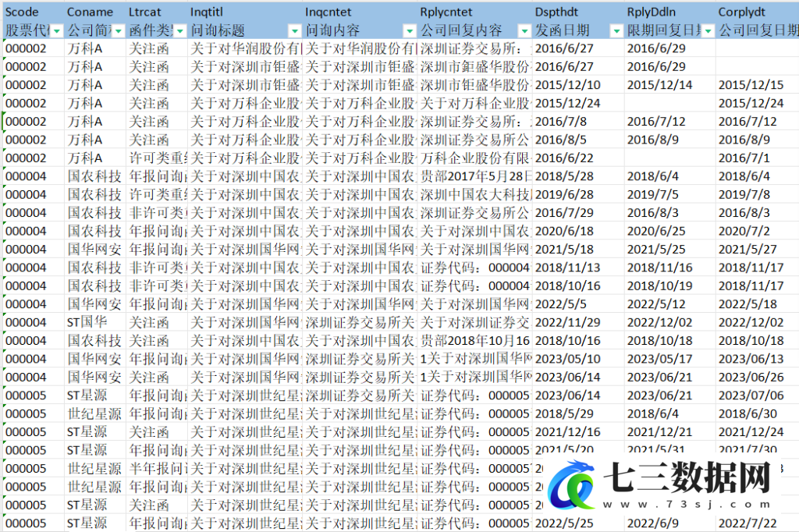Click the 2023/06/26 date cell

point(758,378)
